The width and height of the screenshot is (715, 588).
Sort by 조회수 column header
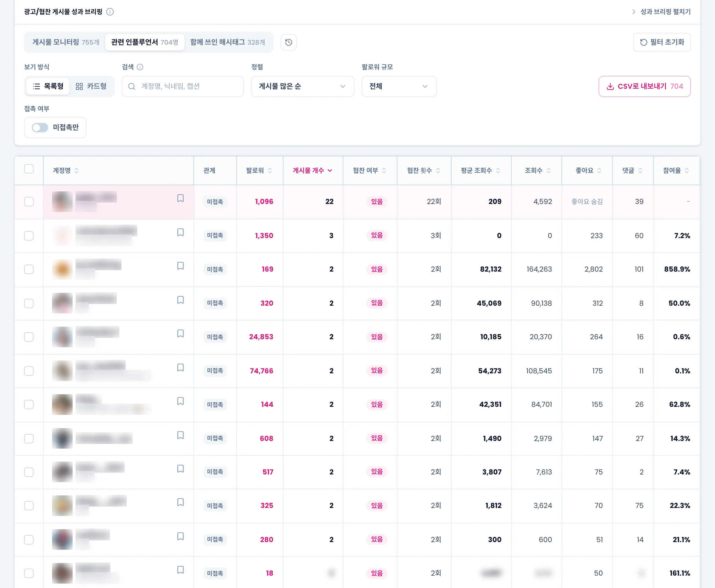tap(537, 170)
